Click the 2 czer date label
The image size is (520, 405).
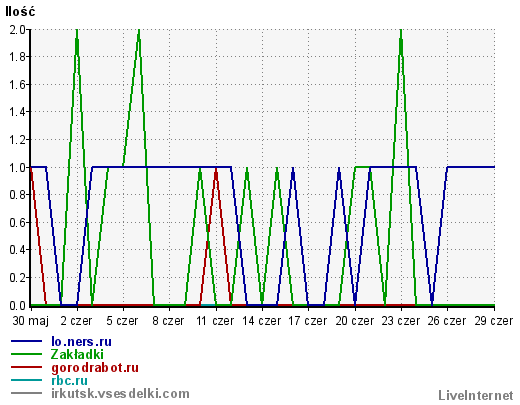pos(76,321)
